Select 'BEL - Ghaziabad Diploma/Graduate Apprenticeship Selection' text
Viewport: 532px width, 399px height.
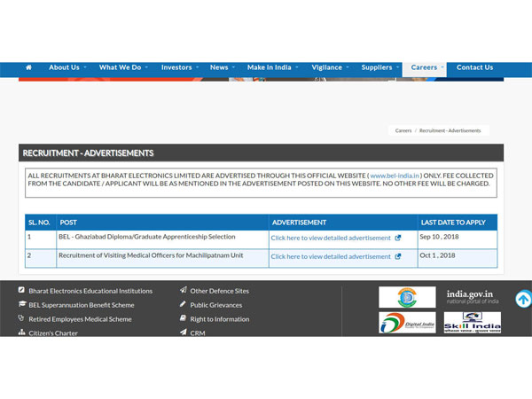point(147,237)
